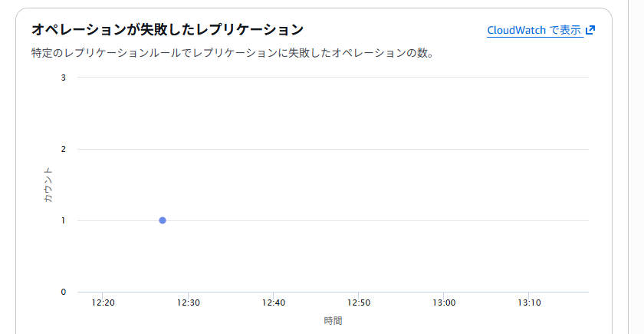Click the y-axis value 3
Viewport: 644px width, 334px height.
pos(64,78)
